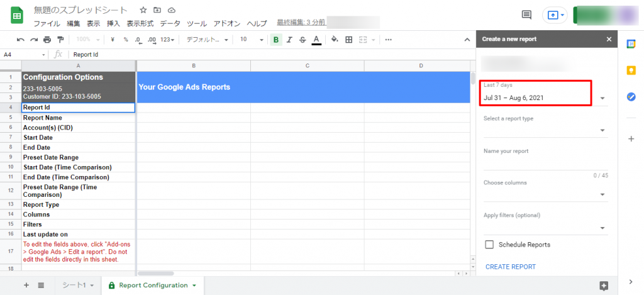Toggle strikethrough formatting
Screen dimensions: 644x295
(x=303, y=40)
